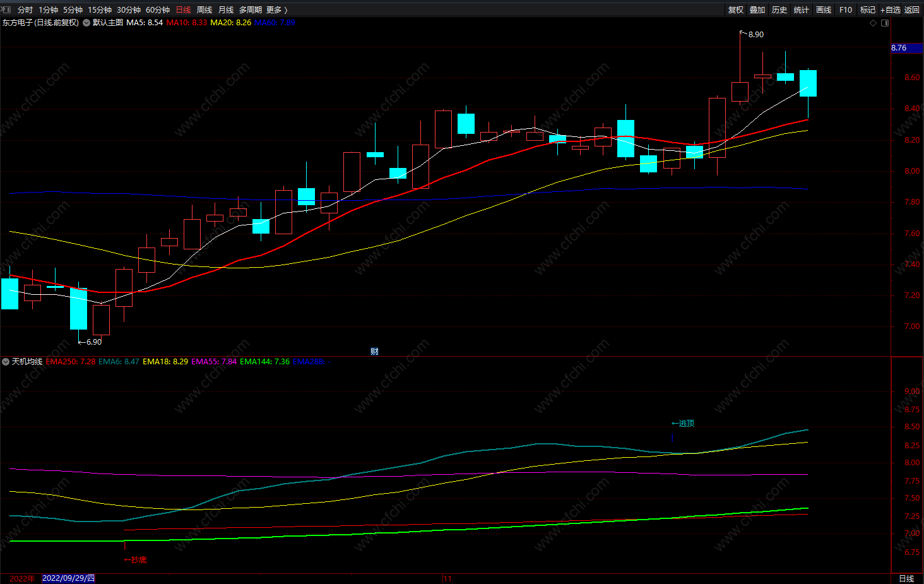
Task: Expand the 天机均线 indicator dropdown arrow
Action: (x=6, y=362)
